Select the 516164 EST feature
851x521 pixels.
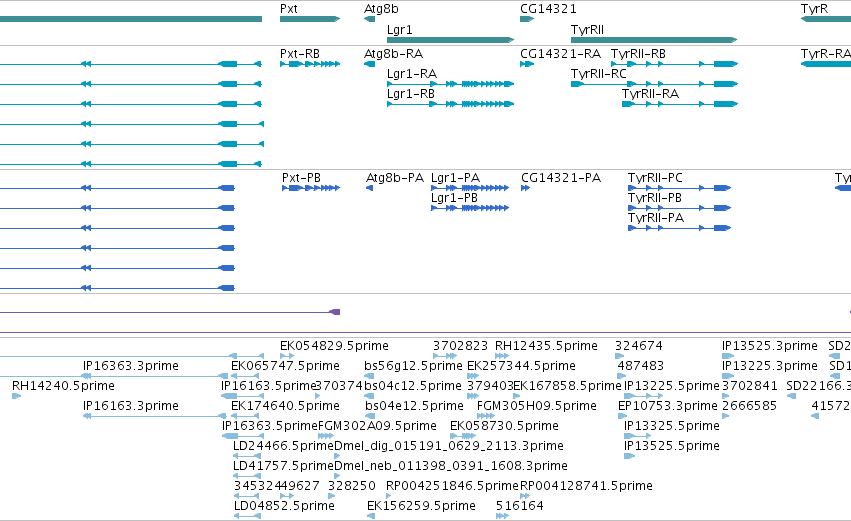pyautogui.click(x=502, y=516)
